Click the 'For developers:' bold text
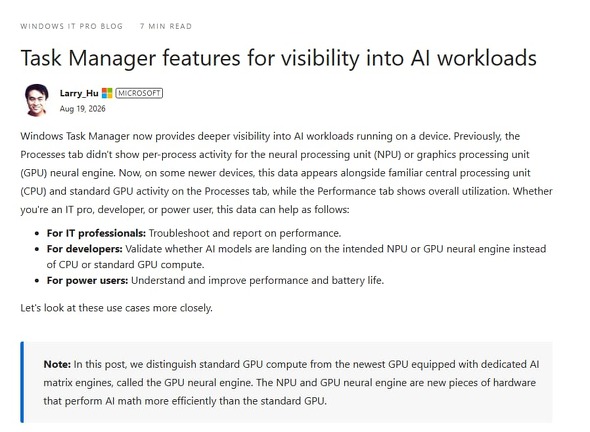The height and width of the screenshot is (432, 590). (x=85, y=249)
